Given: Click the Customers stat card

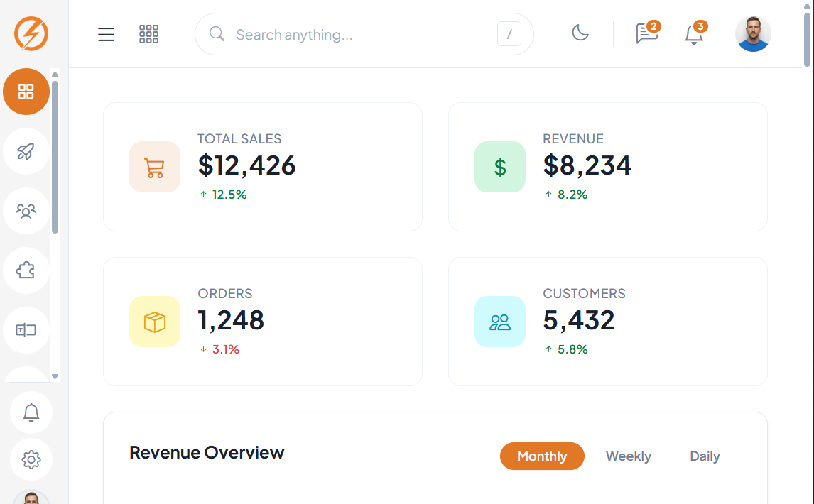Looking at the screenshot, I should (608, 321).
